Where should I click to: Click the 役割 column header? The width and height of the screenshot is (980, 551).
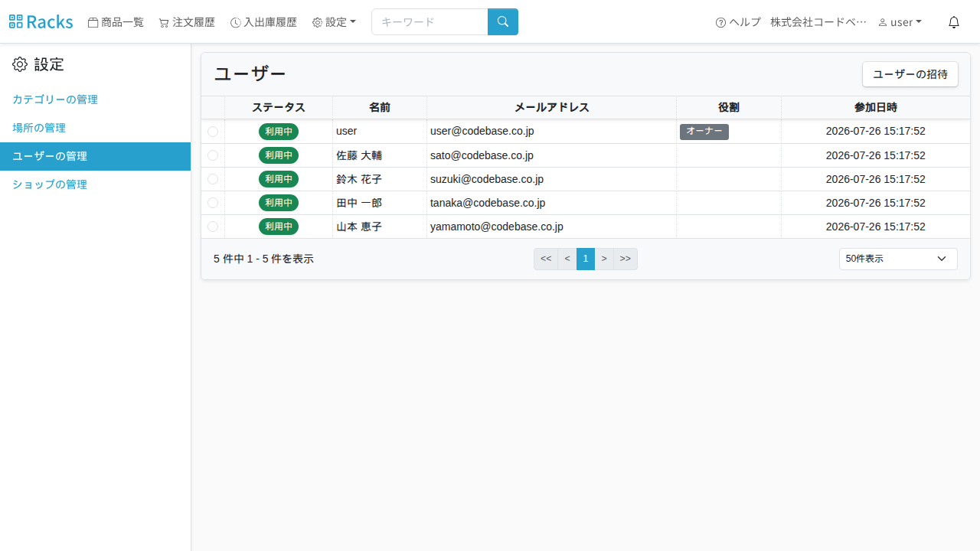click(x=729, y=108)
